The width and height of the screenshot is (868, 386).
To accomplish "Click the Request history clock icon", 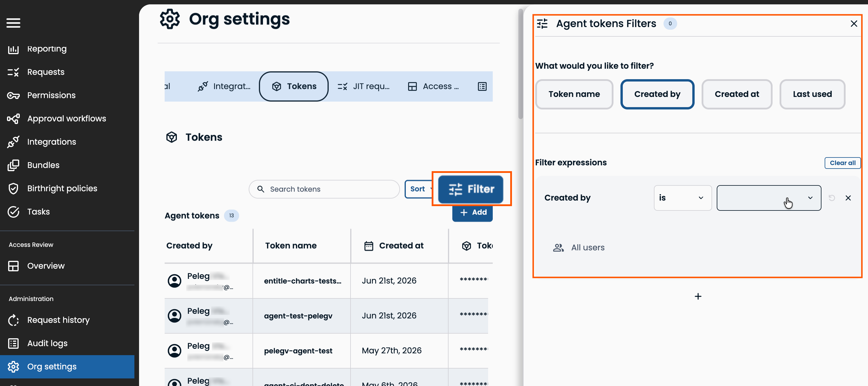I will point(13,320).
